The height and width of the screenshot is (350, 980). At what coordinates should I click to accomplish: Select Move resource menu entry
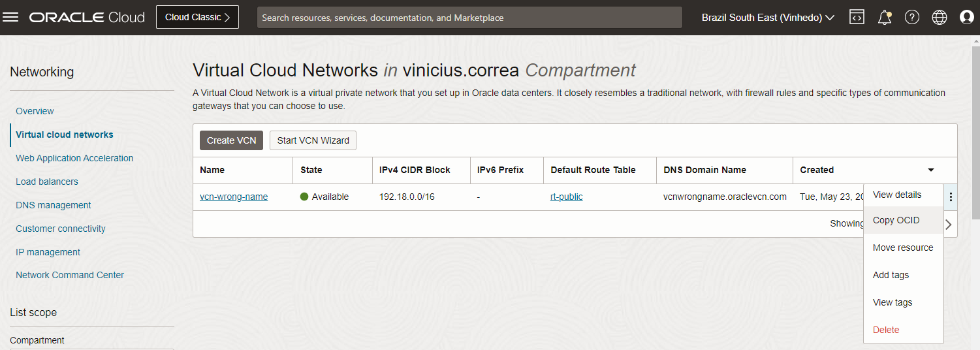[x=903, y=247]
